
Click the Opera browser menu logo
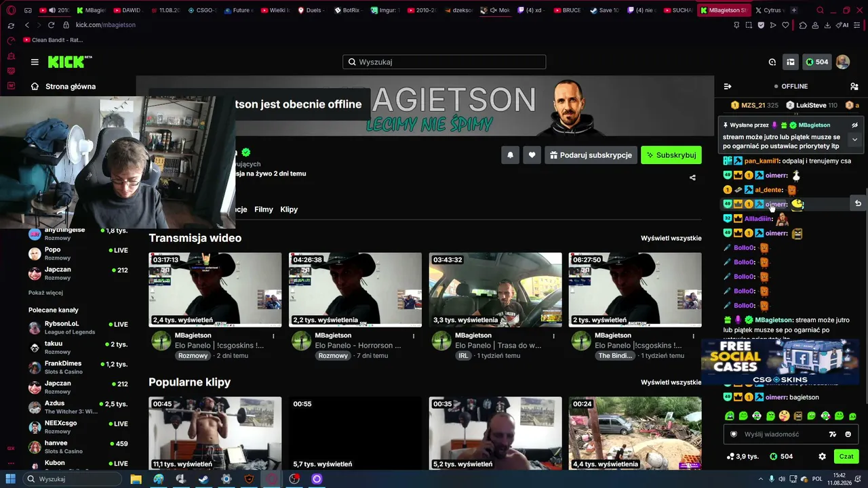click(12, 10)
